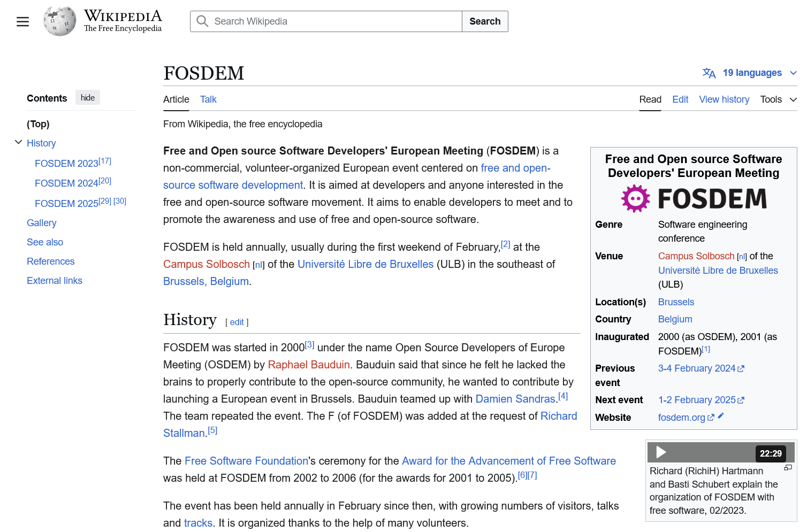Click the language translation icon
The width and height of the screenshot is (807, 532).
tap(709, 73)
